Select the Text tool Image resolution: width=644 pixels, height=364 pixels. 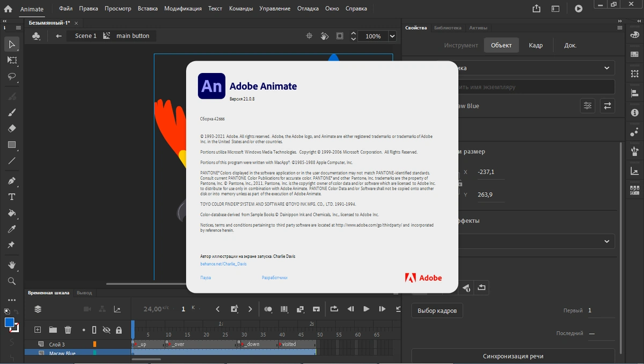point(12,197)
